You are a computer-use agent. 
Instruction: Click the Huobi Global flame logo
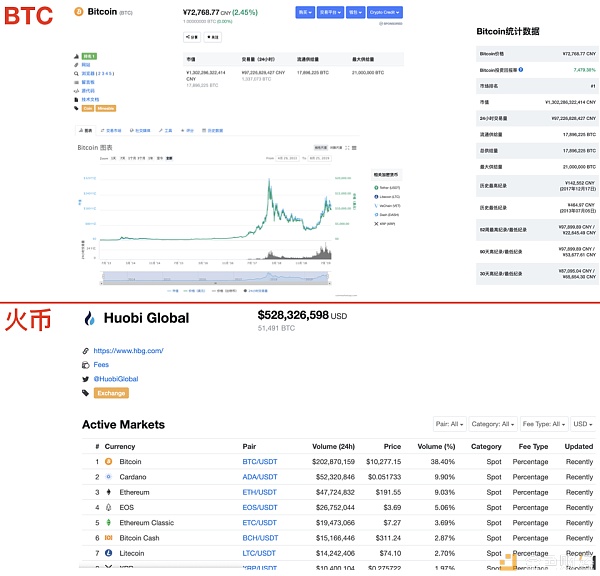pos(90,319)
